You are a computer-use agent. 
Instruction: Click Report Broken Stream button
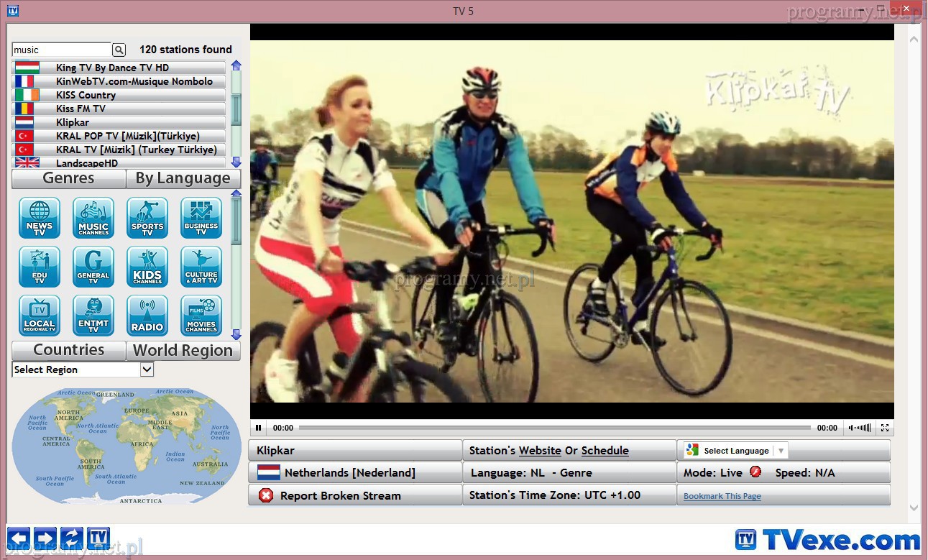pyautogui.click(x=340, y=495)
